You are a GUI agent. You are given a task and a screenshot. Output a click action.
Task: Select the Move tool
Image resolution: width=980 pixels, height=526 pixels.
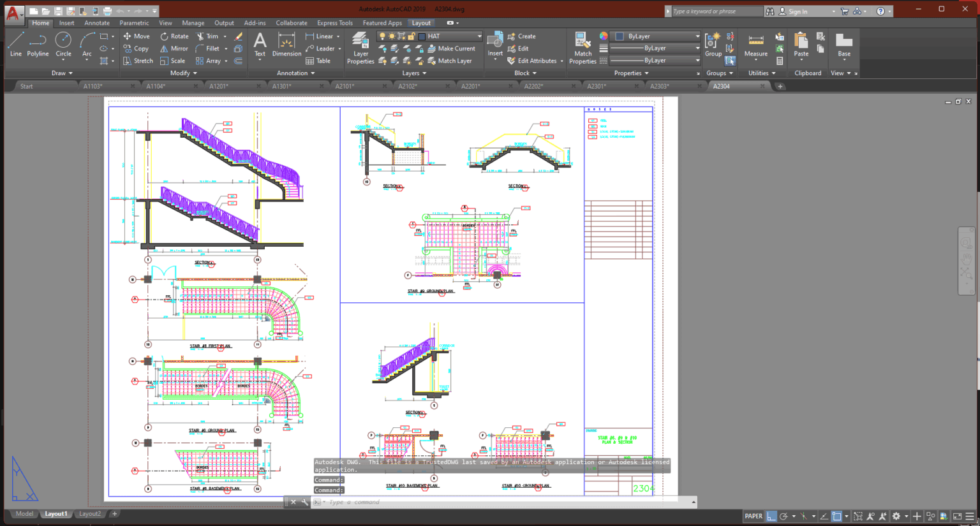(138, 36)
